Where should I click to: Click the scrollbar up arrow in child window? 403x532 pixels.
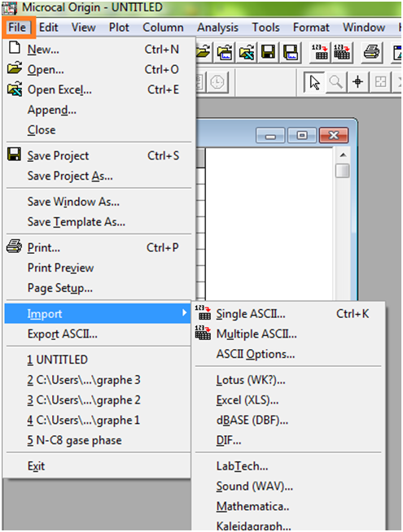point(343,155)
